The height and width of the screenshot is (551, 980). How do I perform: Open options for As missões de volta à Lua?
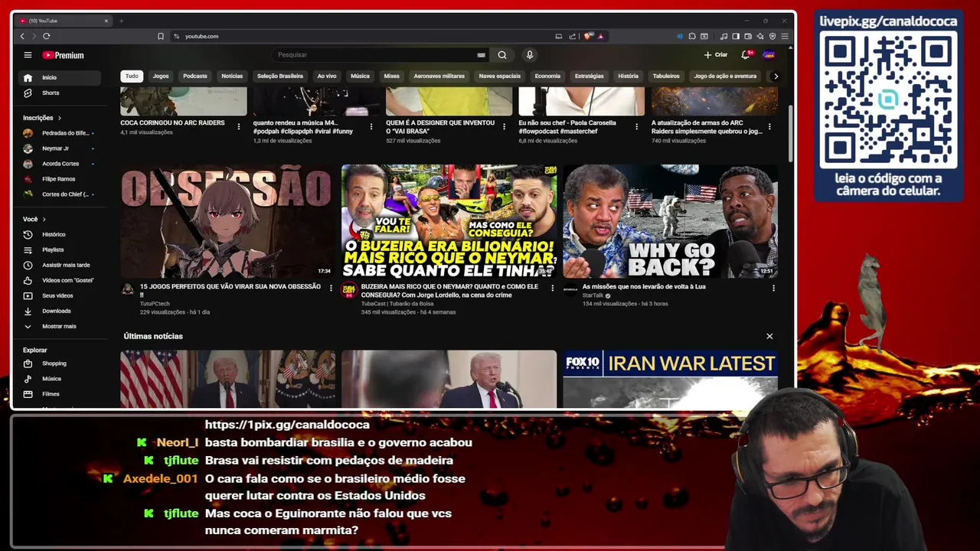coord(773,288)
